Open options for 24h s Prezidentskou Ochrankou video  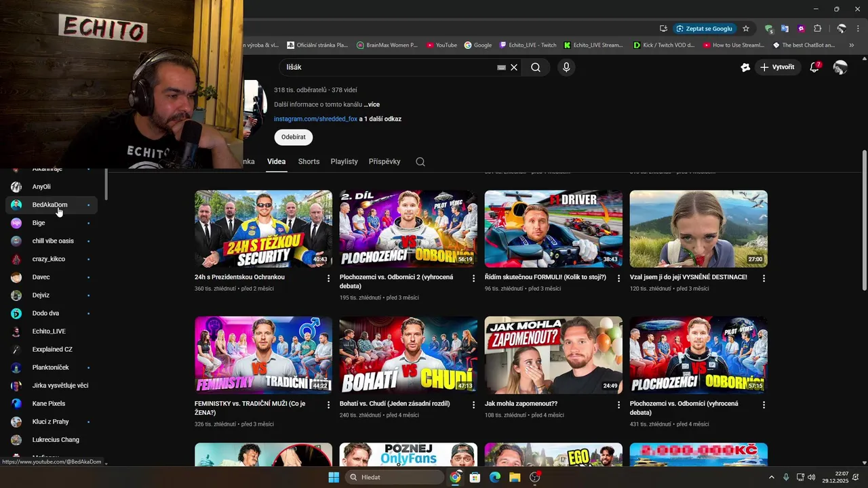(x=329, y=279)
